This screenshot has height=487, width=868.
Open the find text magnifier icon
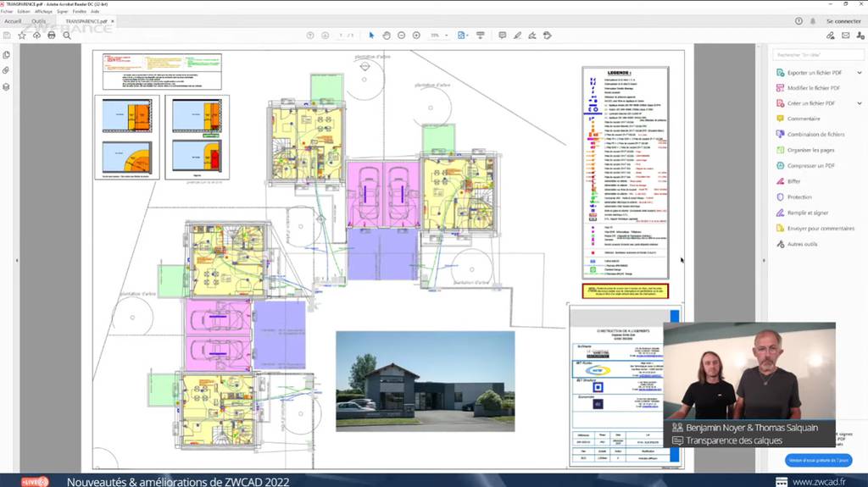[67, 36]
